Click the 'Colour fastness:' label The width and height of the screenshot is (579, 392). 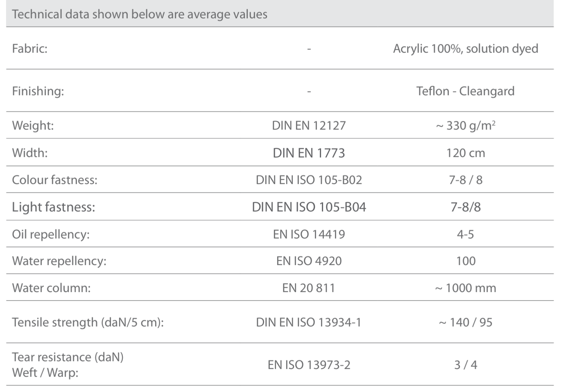point(55,180)
